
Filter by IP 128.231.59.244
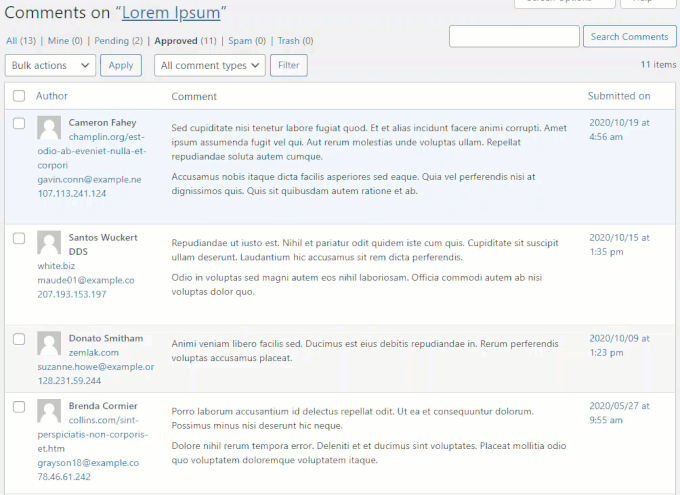69,380
